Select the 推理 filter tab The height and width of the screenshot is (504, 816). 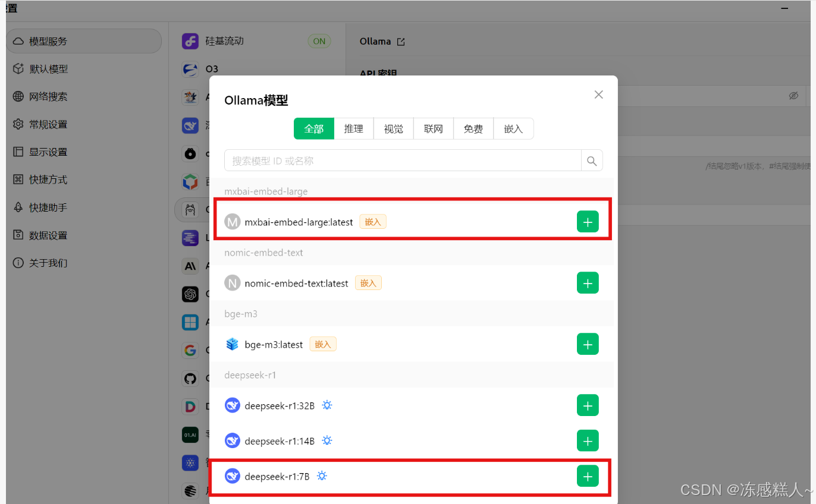point(353,128)
